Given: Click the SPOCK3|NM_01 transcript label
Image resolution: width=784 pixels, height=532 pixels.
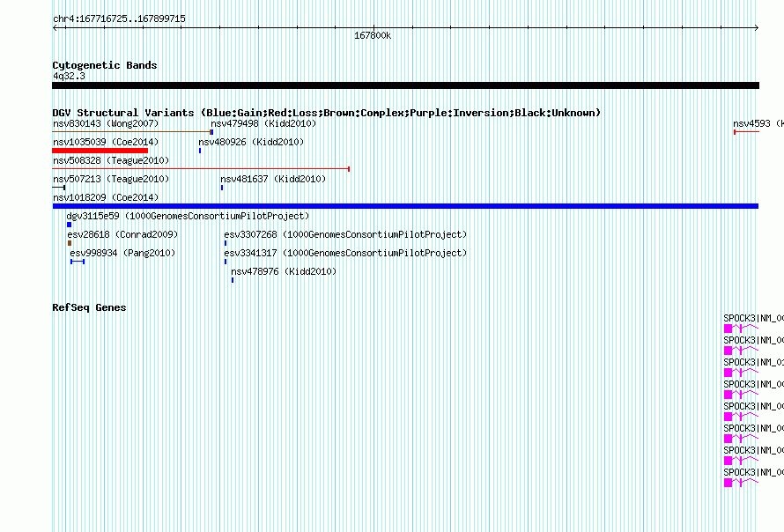Looking at the screenshot, I should coord(753,362).
